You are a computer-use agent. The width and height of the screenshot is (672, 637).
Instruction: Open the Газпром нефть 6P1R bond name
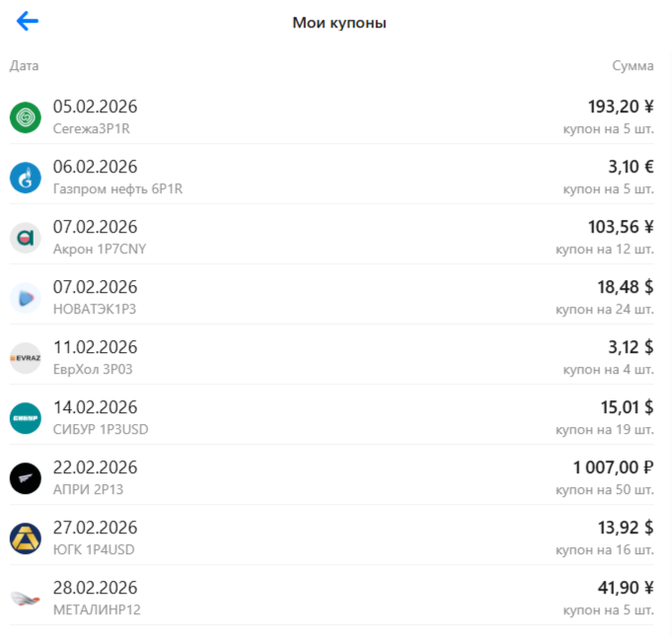(x=118, y=188)
